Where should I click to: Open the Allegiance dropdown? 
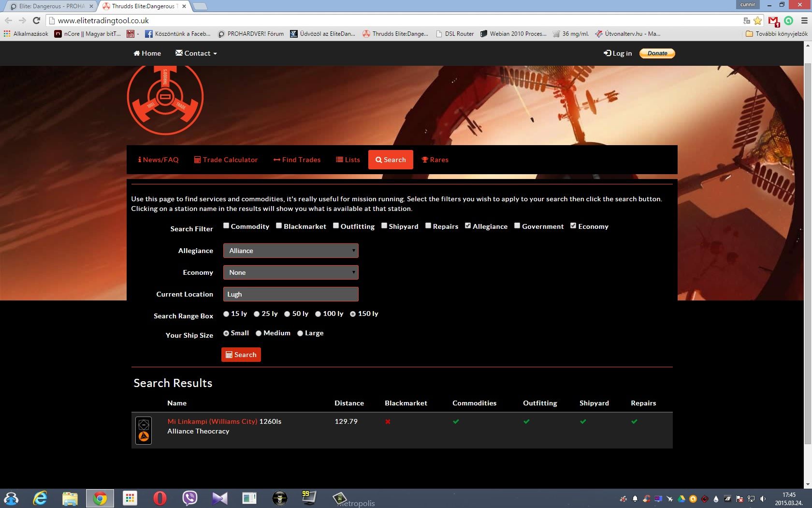point(290,251)
